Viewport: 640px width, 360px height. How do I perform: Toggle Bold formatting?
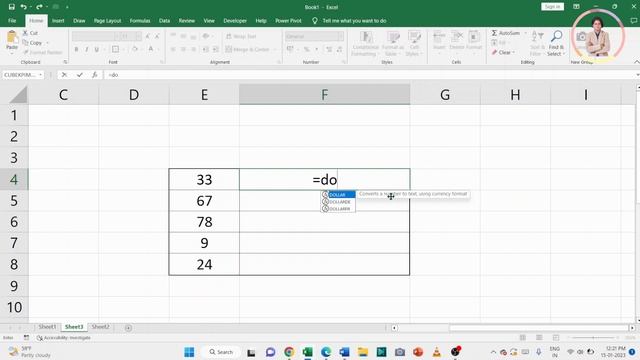tap(76, 49)
